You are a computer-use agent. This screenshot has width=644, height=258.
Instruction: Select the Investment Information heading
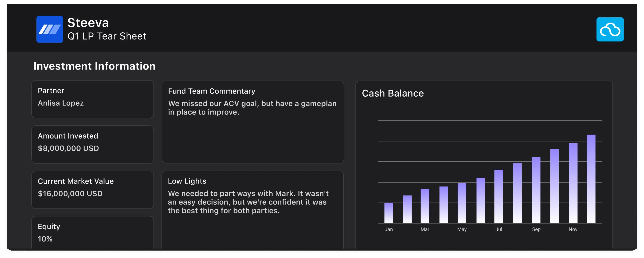[94, 66]
